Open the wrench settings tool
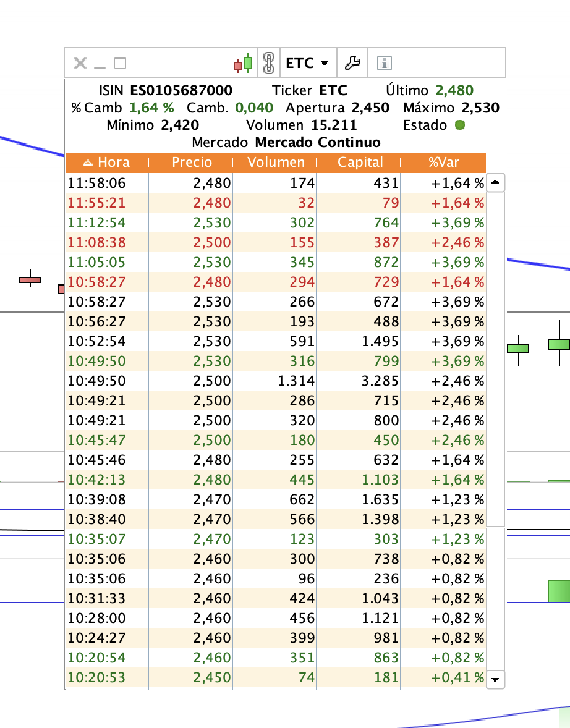The height and width of the screenshot is (728, 570). point(352,63)
